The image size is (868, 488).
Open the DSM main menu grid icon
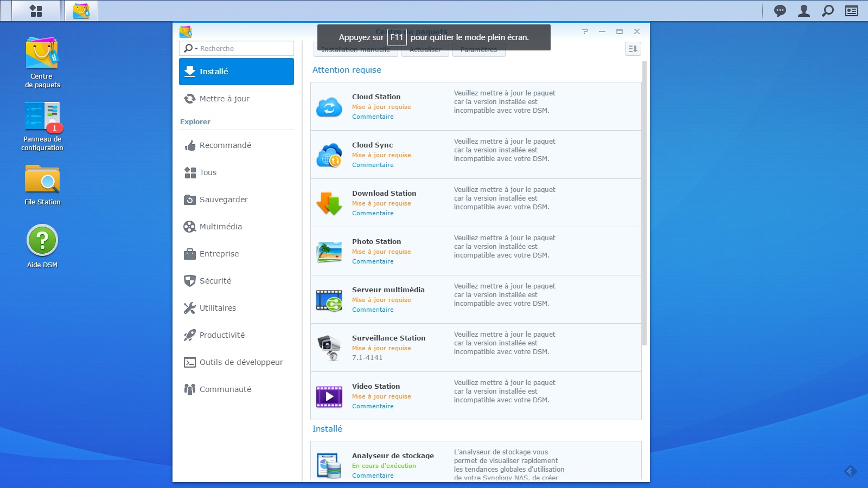[x=36, y=11]
